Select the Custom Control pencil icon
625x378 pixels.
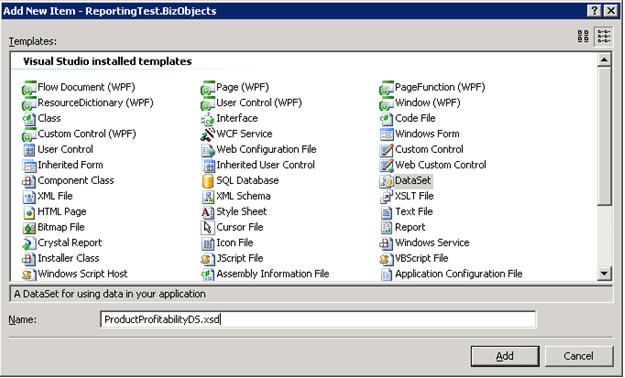[386, 150]
